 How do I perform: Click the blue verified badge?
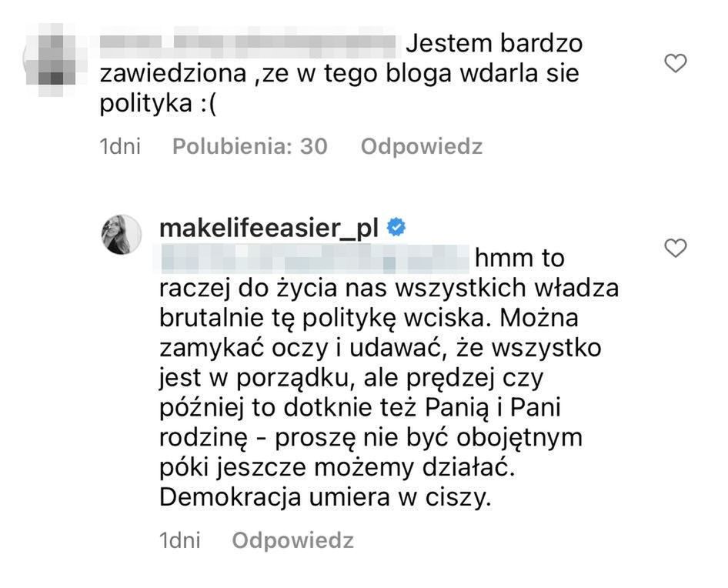point(396,228)
